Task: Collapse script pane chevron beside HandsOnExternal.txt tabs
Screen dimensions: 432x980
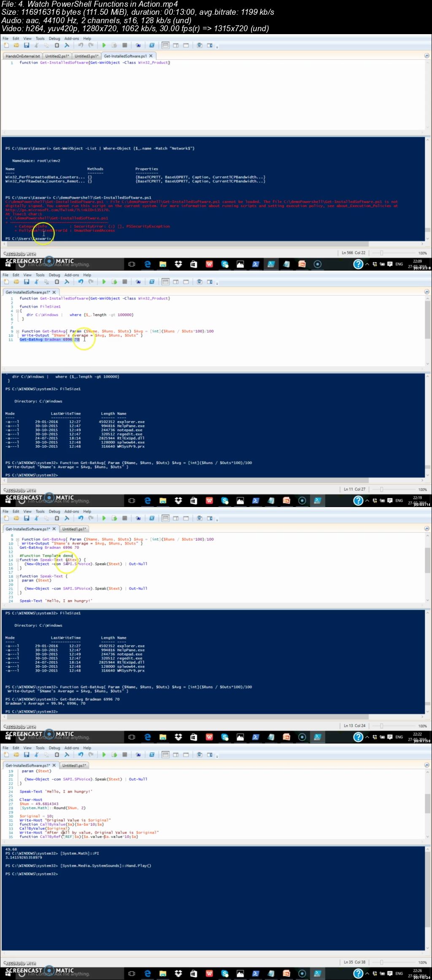Action: pyautogui.click(x=427, y=55)
